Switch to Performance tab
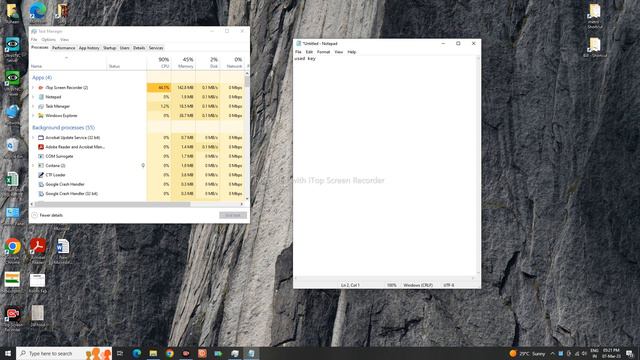 (64, 48)
